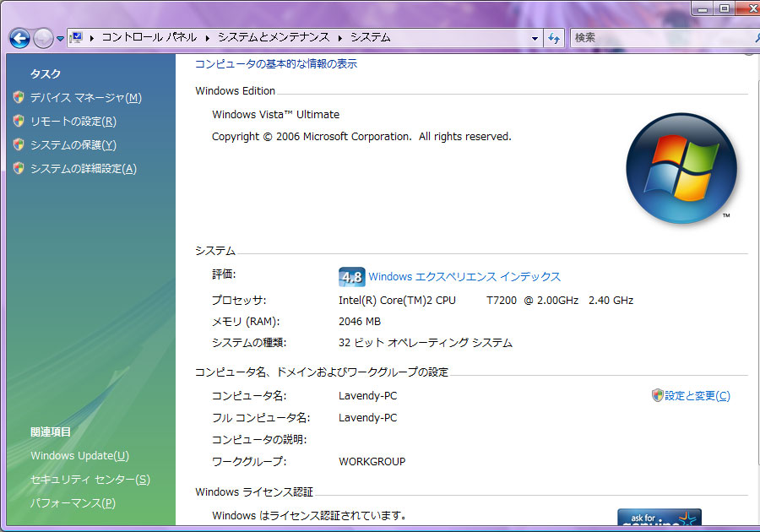Screen dimensions: 760x532
Task: Open the recent pages dropdown arrow
Action: coord(60,38)
